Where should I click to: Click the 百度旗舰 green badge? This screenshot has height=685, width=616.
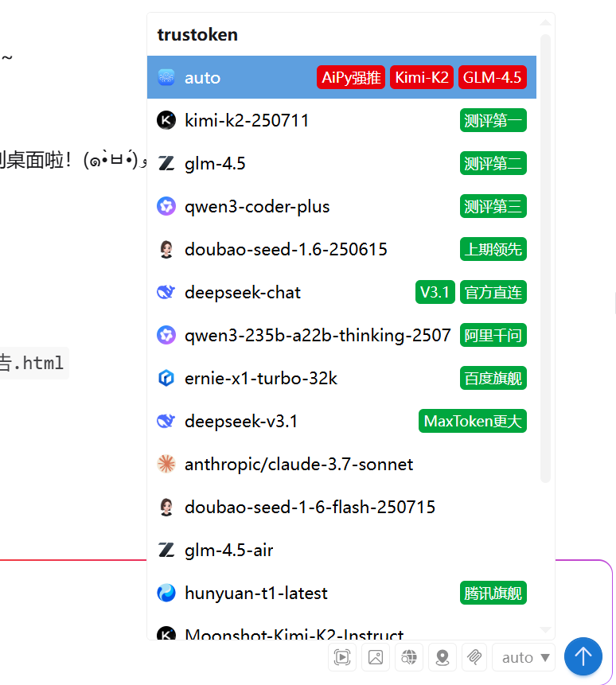pos(493,378)
